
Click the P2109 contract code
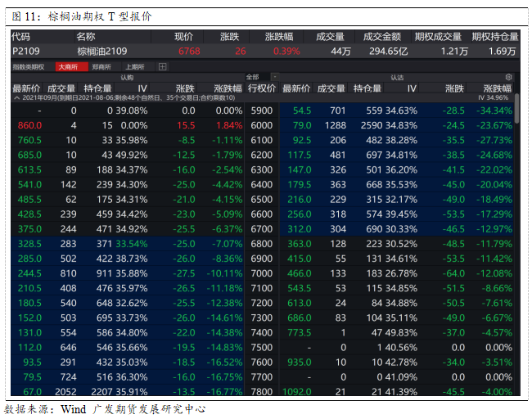(26, 52)
